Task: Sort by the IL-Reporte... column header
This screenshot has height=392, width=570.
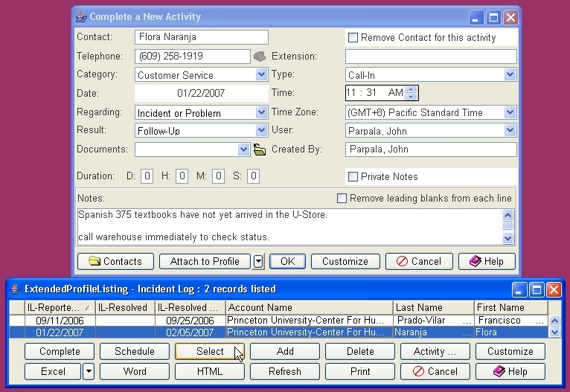Action: coord(60,308)
